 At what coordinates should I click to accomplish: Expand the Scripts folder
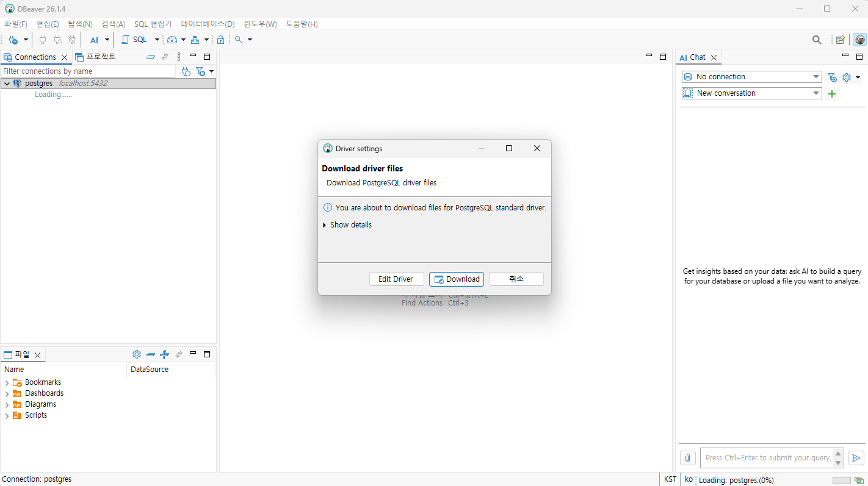coord(7,416)
